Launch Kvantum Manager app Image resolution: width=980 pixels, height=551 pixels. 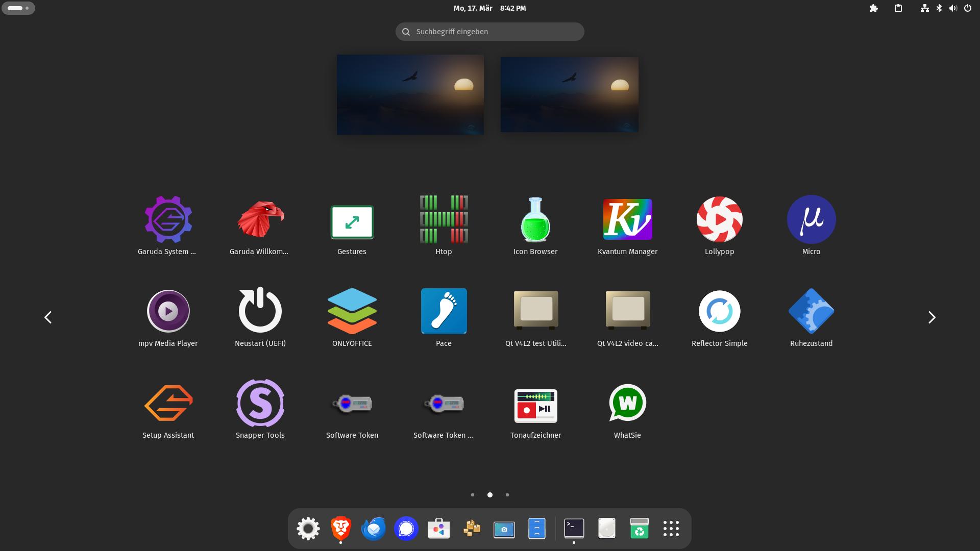[x=627, y=220]
